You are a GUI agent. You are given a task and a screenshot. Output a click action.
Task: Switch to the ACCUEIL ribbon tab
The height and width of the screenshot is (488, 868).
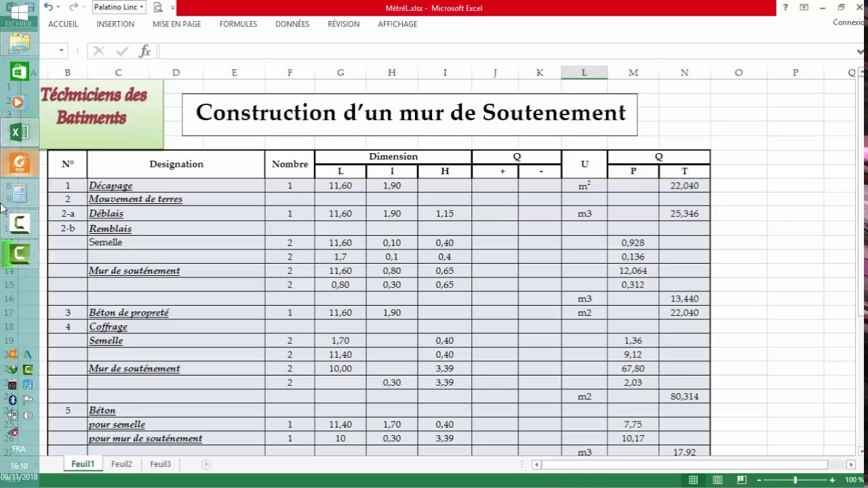coord(63,24)
